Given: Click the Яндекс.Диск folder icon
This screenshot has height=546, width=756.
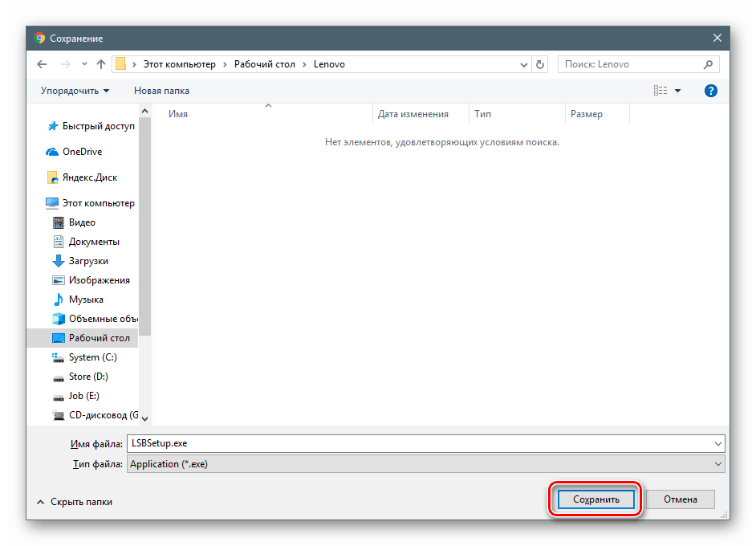Looking at the screenshot, I should pos(52,177).
